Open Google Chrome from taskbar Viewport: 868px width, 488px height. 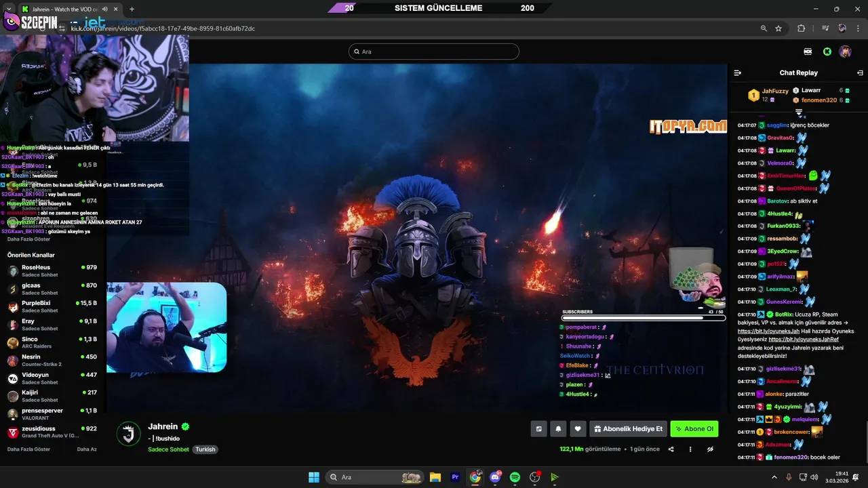click(x=475, y=477)
